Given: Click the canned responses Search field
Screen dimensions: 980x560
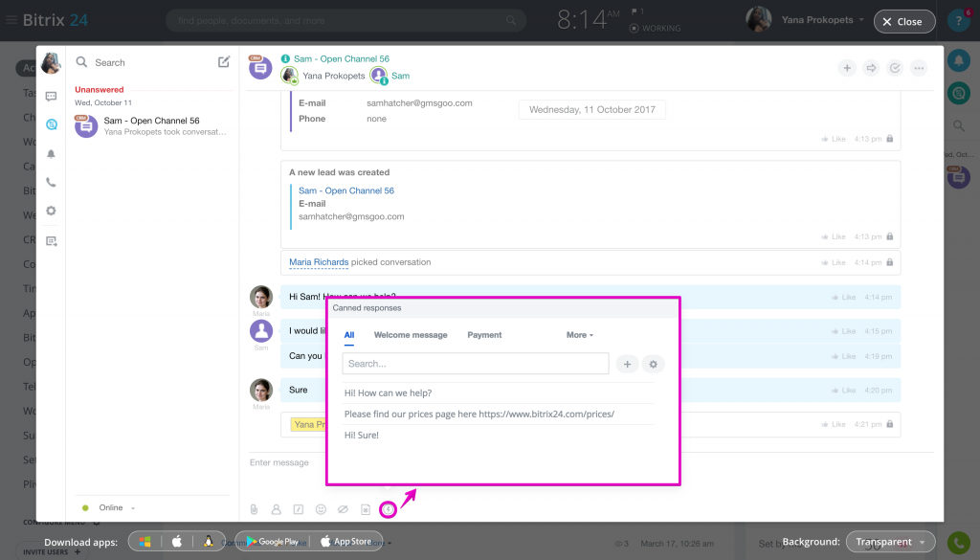Looking at the screenshot, I should (476, 364).
